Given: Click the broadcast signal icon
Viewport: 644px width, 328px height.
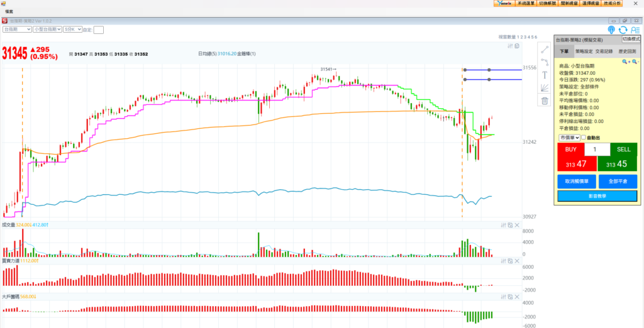Looking at the screenshot, I should (611, 30).
